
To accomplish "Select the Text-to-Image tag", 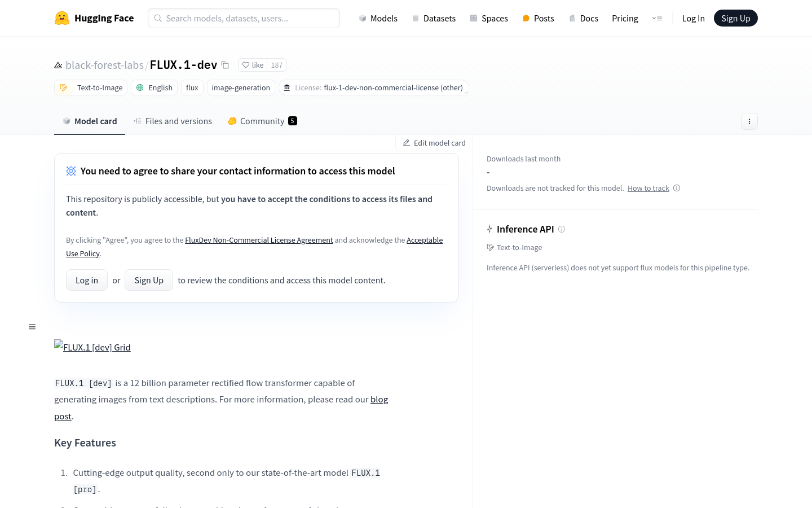I will pyautogui.click(x=91, y=87).
